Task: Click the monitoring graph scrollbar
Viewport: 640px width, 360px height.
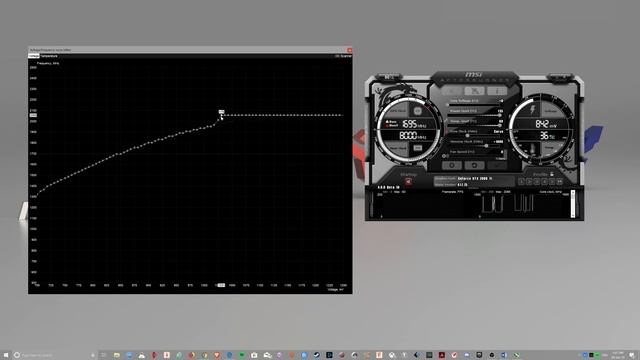Action: pos(573,204)
